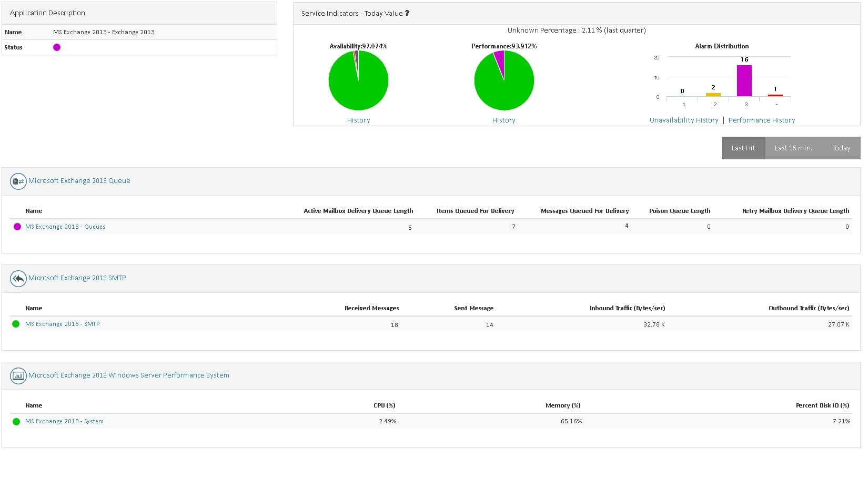Click the red bar labeled 1 in Alarm Distribution
Image resolution: width=868 pixels, height=489 pixels.
pos(775,96)
